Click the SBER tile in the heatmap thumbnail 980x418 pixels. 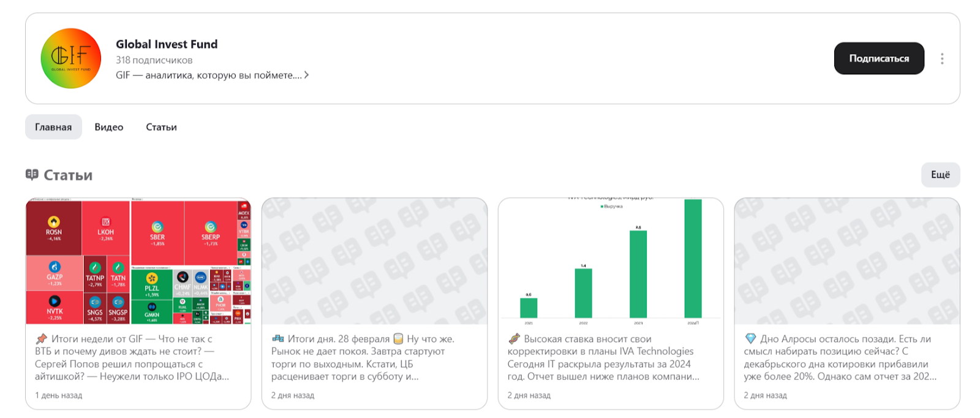click(157, 233)
